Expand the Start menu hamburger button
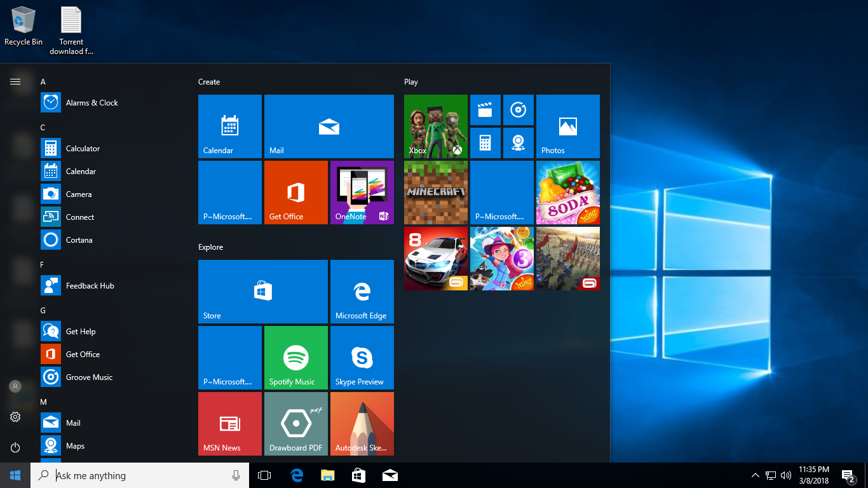Image resolution: width=868 pixels, height=488 pixels. pos(15,81)
